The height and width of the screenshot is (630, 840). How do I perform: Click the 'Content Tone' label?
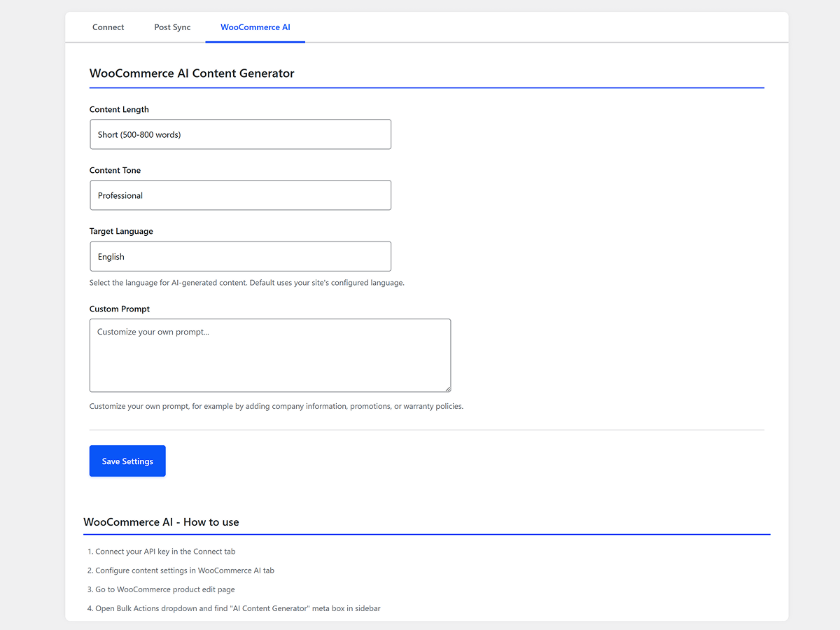115,170
